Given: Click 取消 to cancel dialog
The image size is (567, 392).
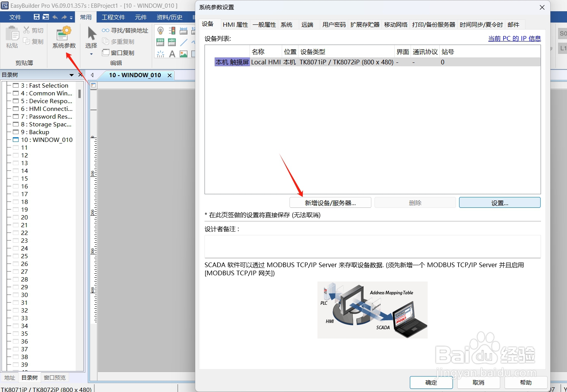Looking at the screenshot, I should pos(479,383).
